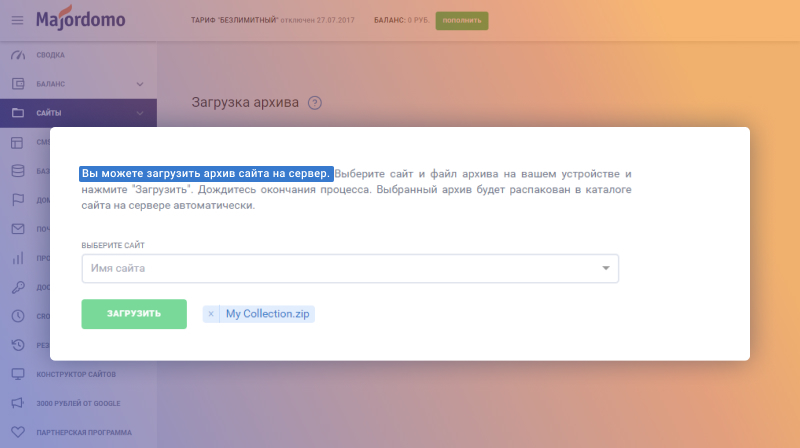Click the My Collection.zip file chip
800x448 pixels.
pos(266,314)
